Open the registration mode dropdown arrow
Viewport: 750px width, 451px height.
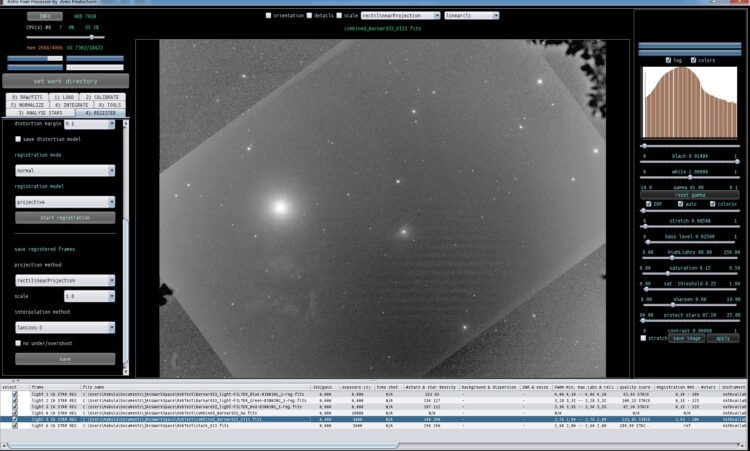(x=111, y=171)
